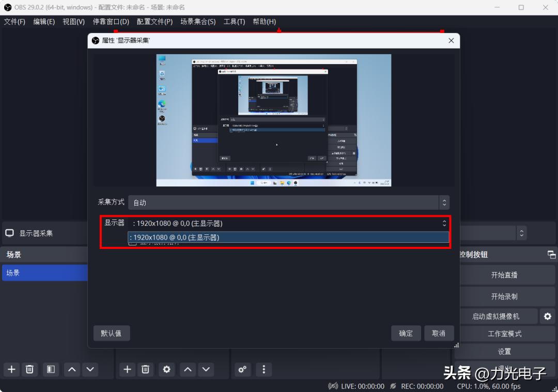Move scene up with the up-arrow icon
The width and height of the screenshot is (558, 392).
[x=72, y=369]
